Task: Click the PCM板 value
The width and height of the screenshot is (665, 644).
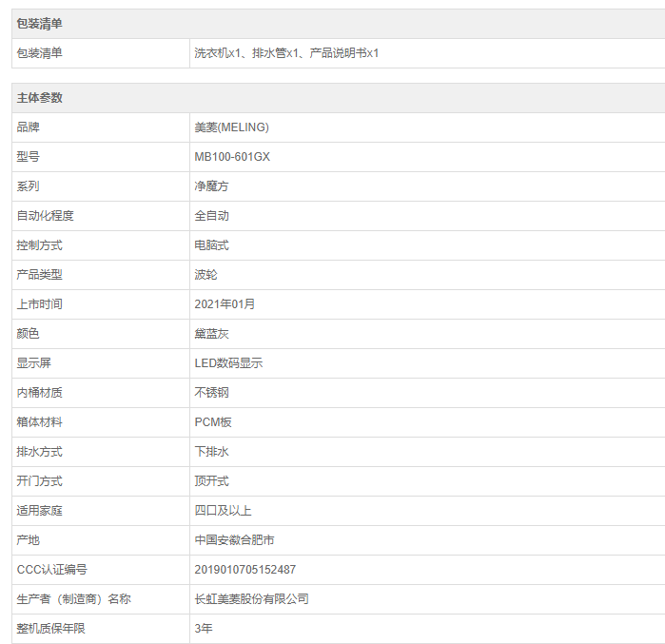Action: coord(213,422)
